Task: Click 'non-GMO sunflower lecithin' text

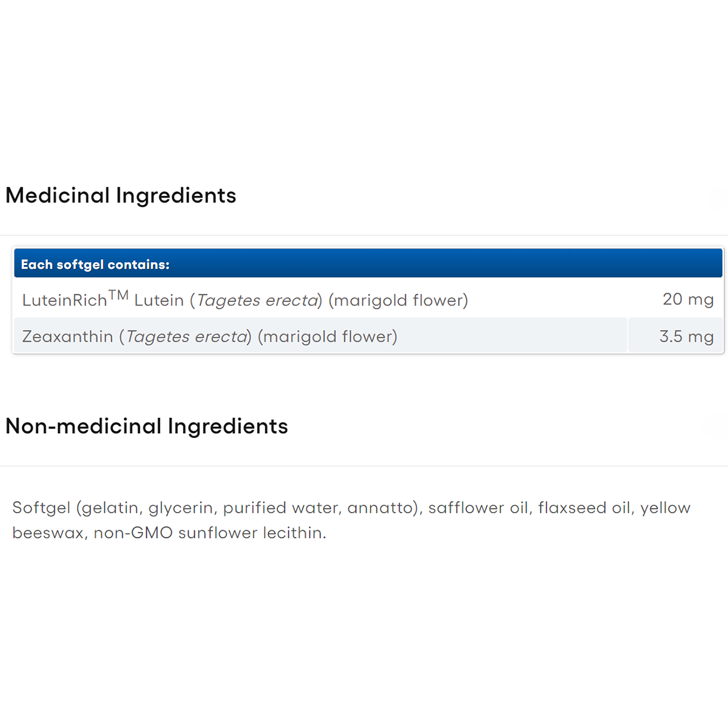Action: pyautogui.click(x=209, y=533)
